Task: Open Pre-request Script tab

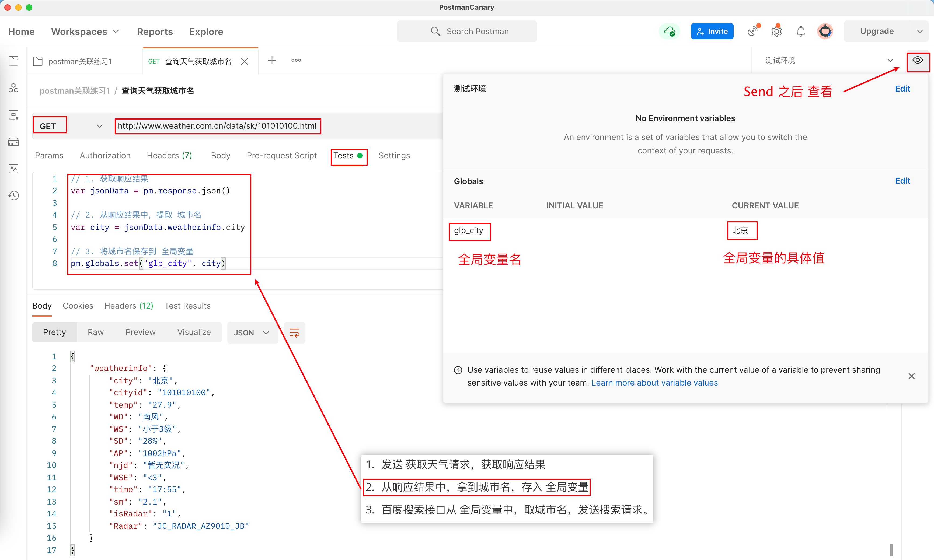Action: tap(281, 155)
